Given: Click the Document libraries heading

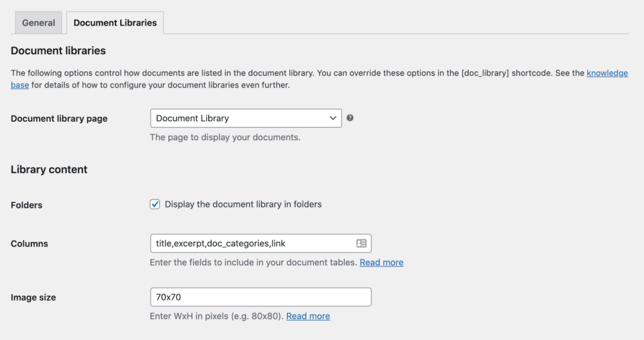Looking at the screenshot, I should [58, 50].
